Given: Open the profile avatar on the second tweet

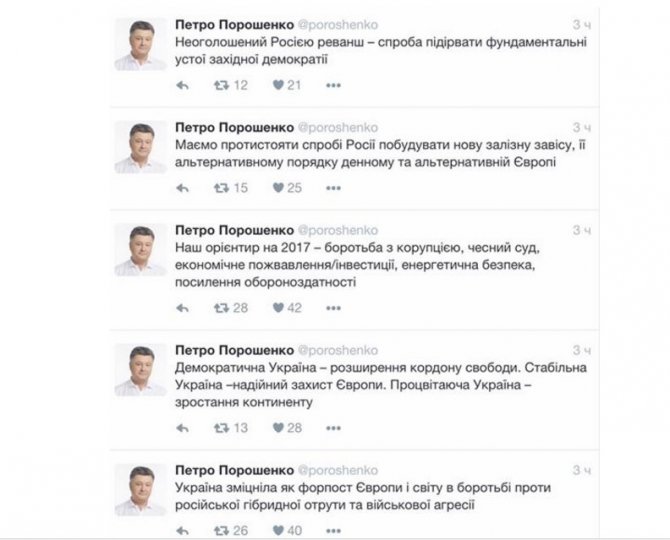Looking at the screenshot, I should tap(140, 147).
